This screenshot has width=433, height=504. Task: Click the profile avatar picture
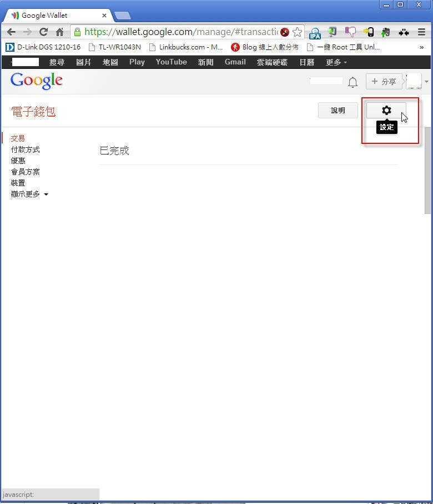(414, 81)
